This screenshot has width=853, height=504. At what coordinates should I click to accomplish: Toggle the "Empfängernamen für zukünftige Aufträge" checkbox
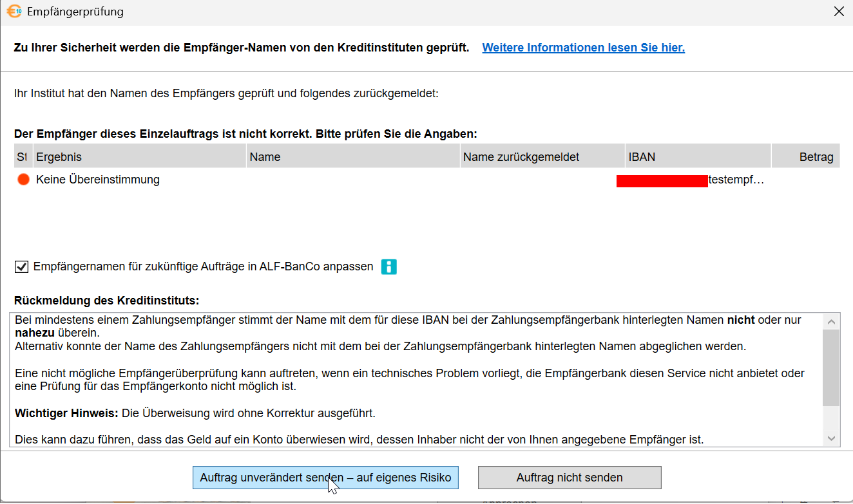click(22, 266)
